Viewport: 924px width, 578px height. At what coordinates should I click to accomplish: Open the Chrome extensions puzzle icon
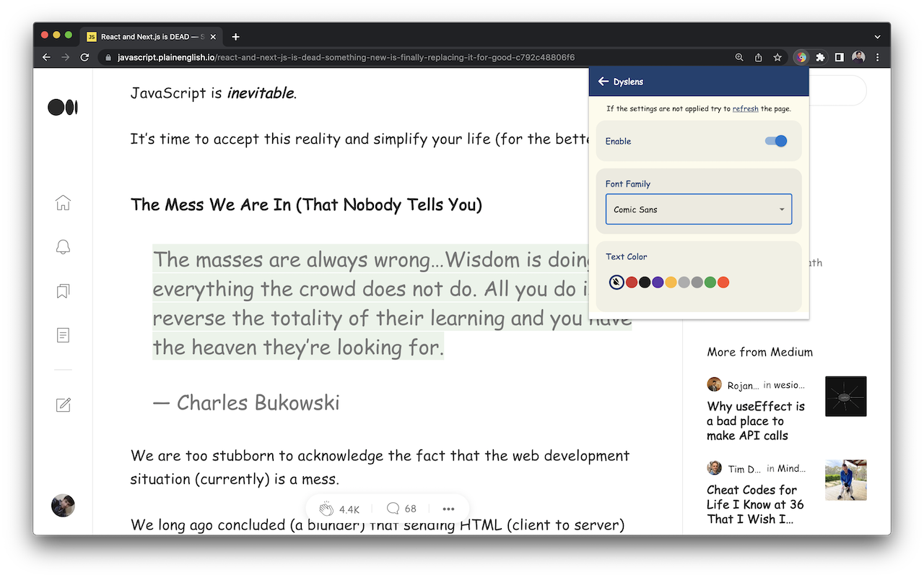pos(820,57)
